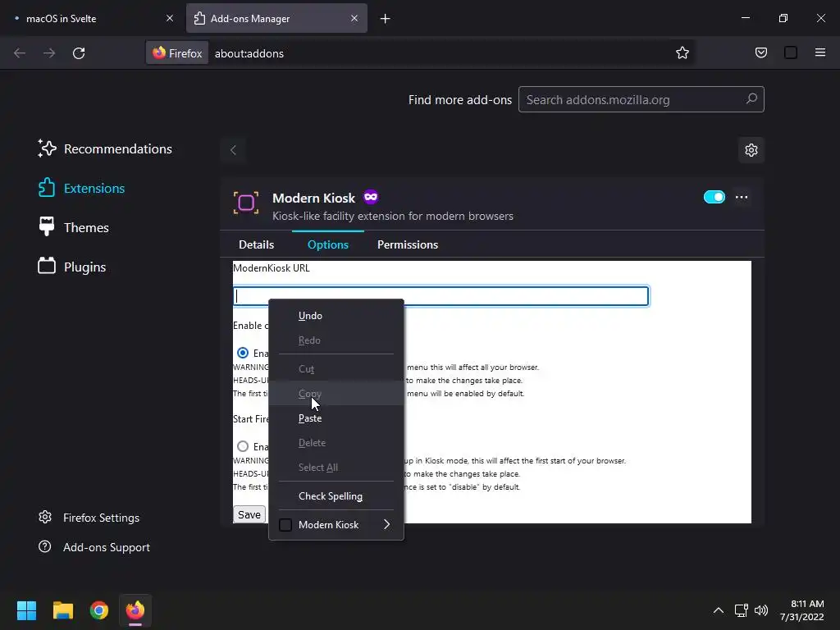Open Plugins section in sidebar
This screenshot has width=840, height=630.
[72, 267]
